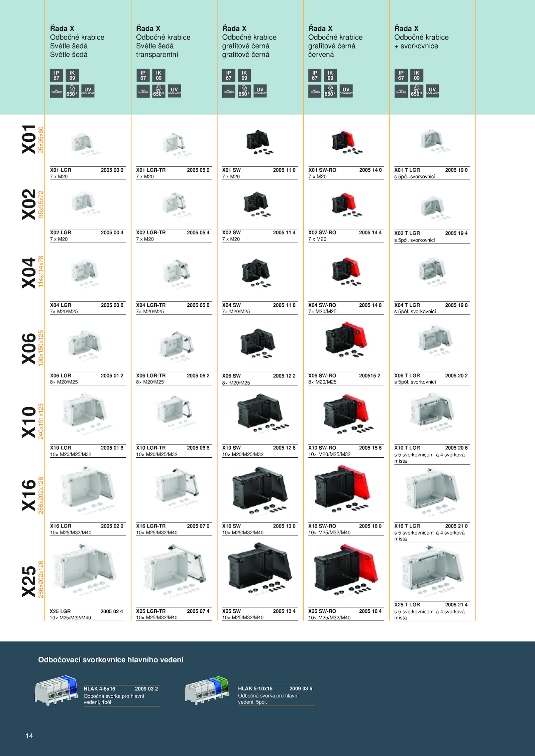Click the 650° flame badge in the transparentní column
Image resolution: width=535 pixels, height=756 pixels.
pyautogui.click(x=158, y=91)
